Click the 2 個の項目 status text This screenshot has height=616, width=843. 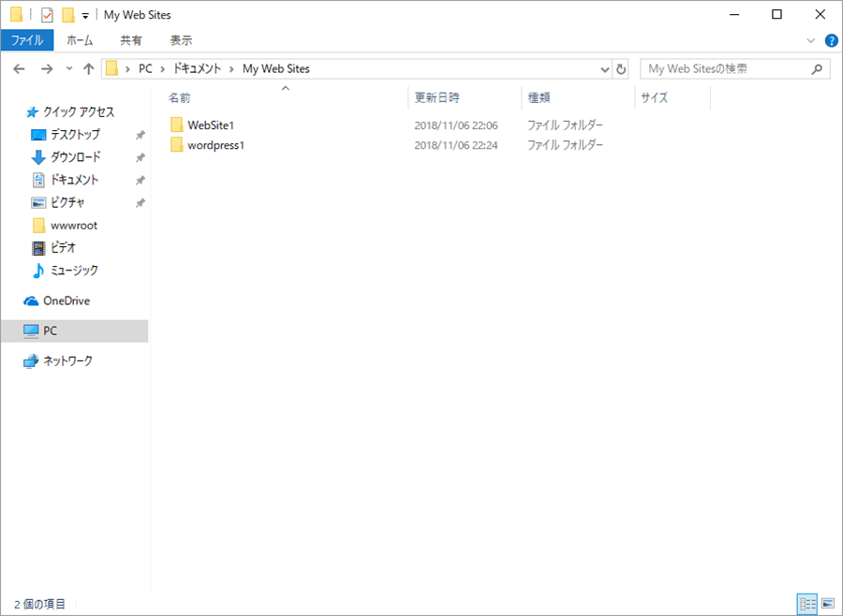39,604
